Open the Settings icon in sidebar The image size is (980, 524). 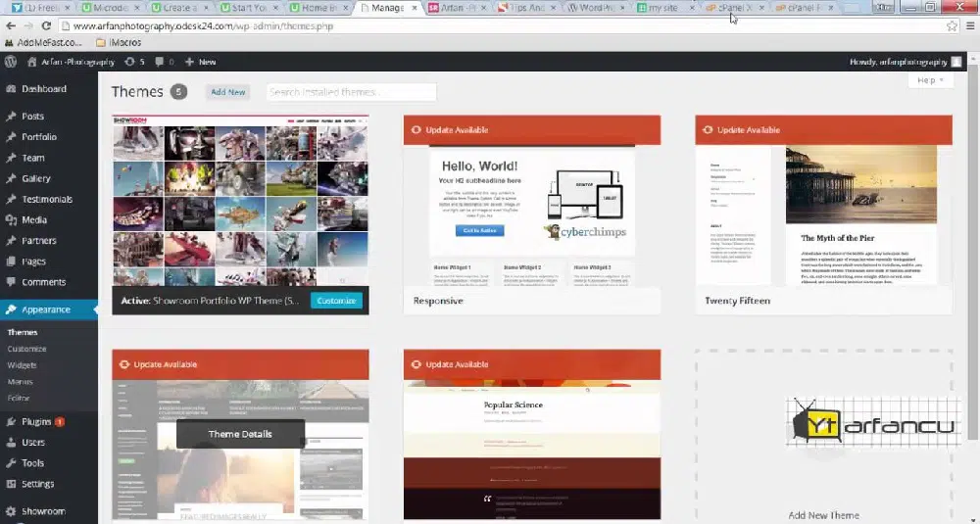click(x=11, y=484)
